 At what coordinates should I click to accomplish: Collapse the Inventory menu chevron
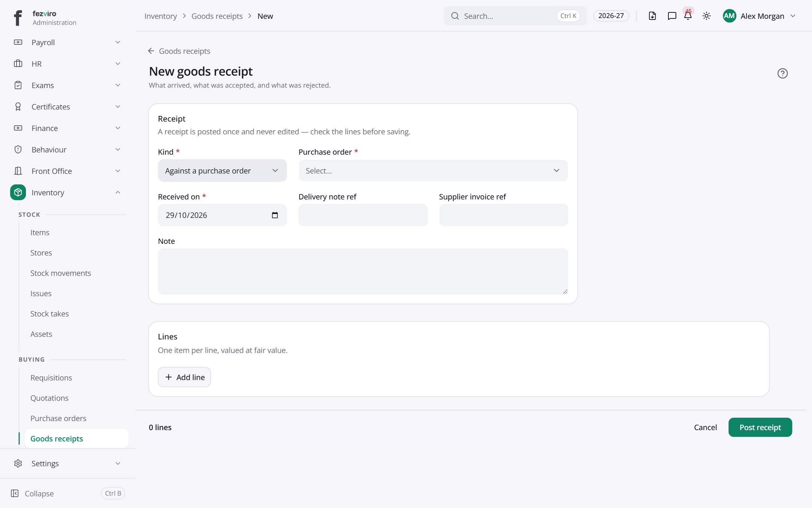coord(118,192)
